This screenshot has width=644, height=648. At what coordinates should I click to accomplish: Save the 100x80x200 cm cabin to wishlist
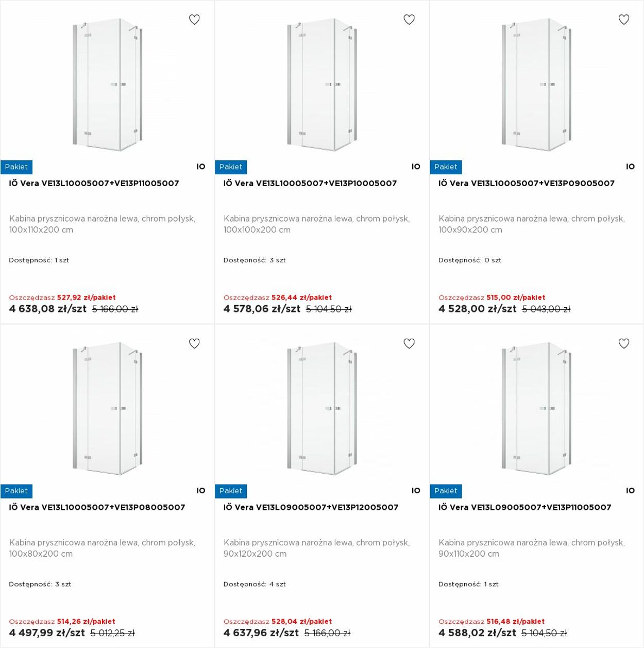coord(194,343)
